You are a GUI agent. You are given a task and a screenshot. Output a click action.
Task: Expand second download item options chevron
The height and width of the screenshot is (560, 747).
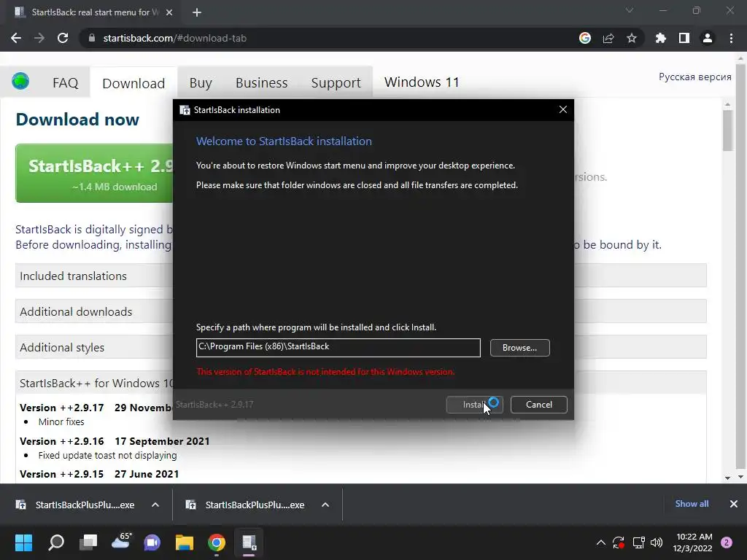coord(325,505)
